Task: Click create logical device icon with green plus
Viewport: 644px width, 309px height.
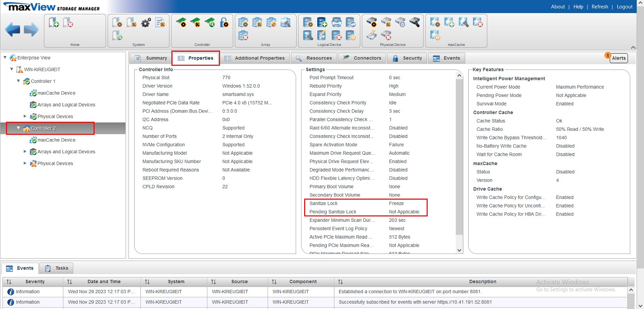Action: pos(322,23)
